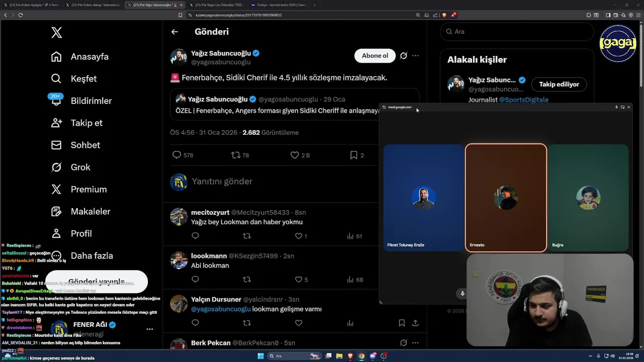The width and height of the screenshot is (644, 362).
Task: Open FENER AĞI account options menu
Action: [x=149, y=329]
